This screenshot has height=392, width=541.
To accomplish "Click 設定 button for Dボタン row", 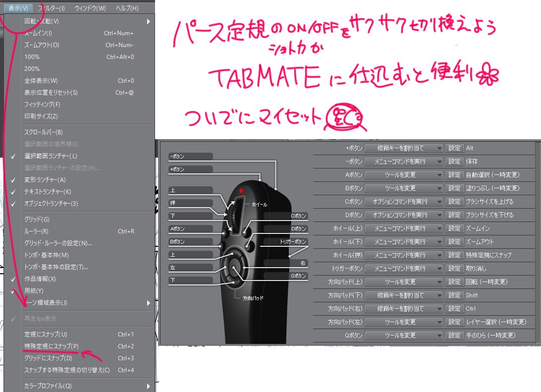I will 454,215.
